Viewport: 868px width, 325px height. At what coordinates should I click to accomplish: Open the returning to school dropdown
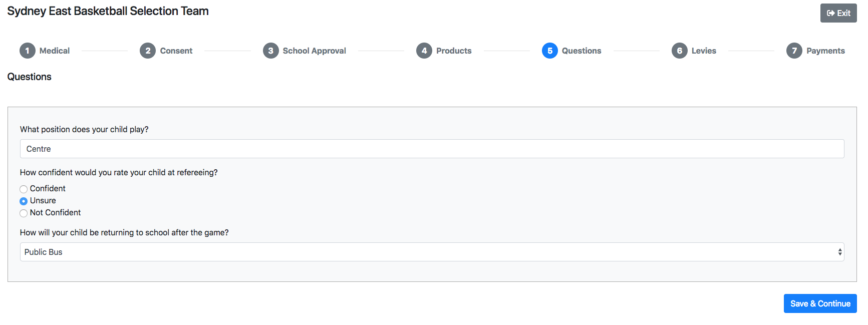pyautogui.click(x=432, y=252)
